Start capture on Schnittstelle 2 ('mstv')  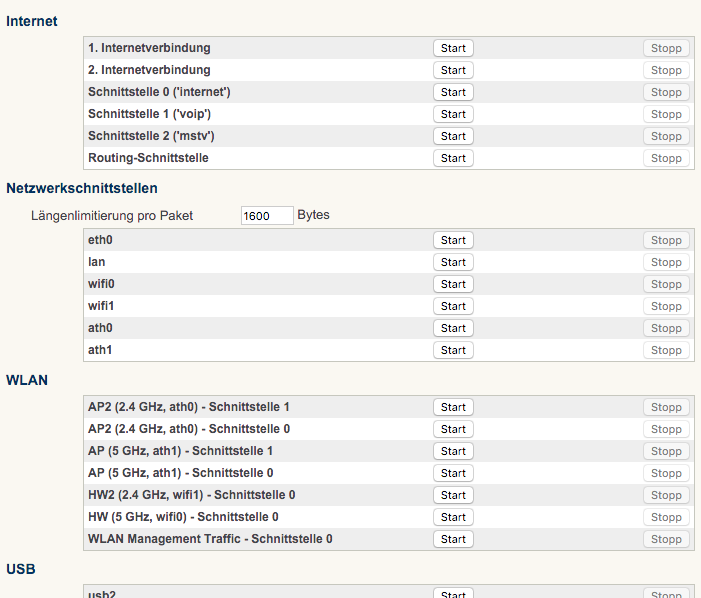coord(453,136)
